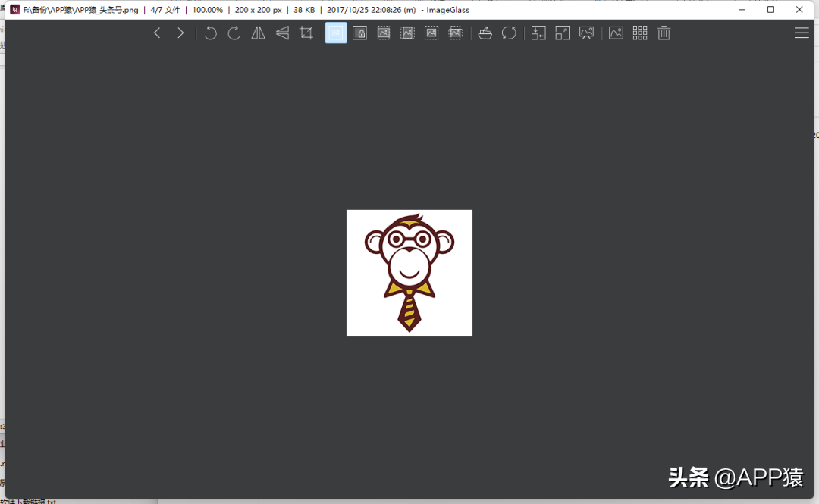Delete the current image with trash icon

click(664, 33)
